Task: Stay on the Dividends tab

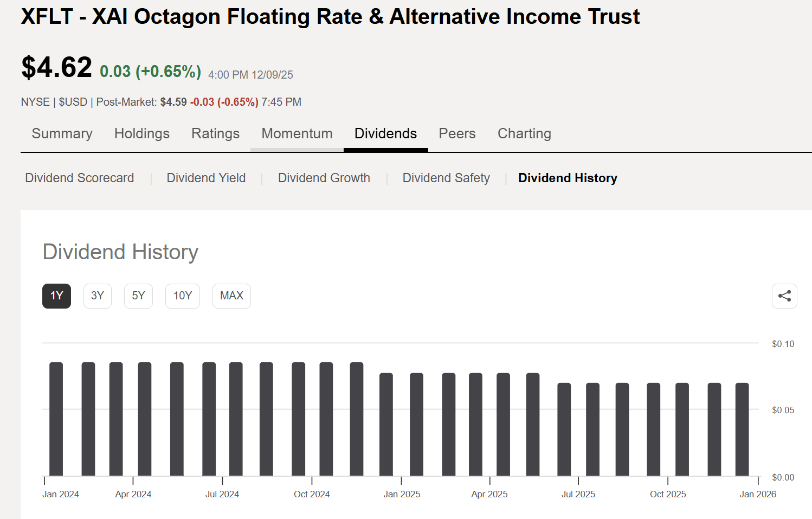Action: click(385, 133)
